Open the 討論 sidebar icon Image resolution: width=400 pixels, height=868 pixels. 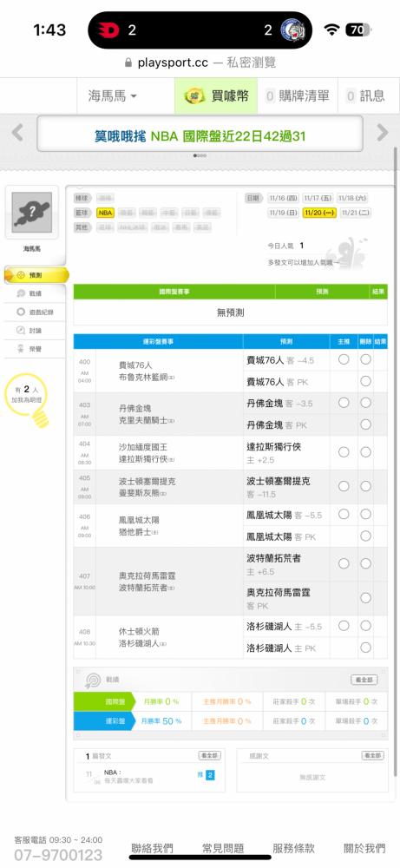21,331
